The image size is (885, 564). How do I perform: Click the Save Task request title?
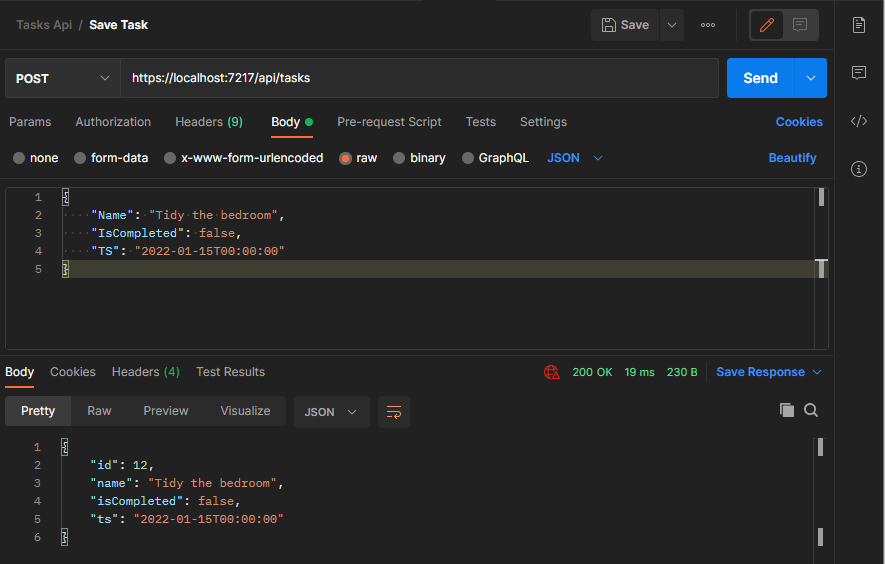click(x=119, y=25)
